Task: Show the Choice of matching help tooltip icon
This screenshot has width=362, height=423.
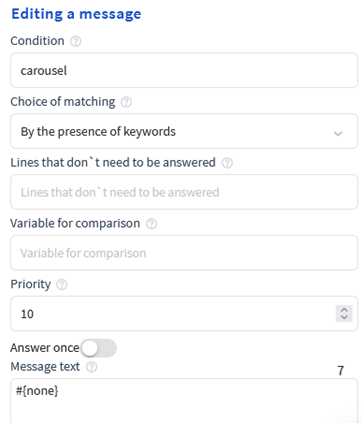Action: [126, 102]
